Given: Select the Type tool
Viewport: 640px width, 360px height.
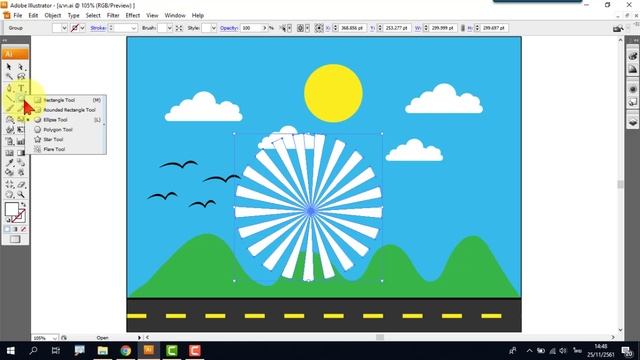Looking at the screenshot, I should [21, 88].
